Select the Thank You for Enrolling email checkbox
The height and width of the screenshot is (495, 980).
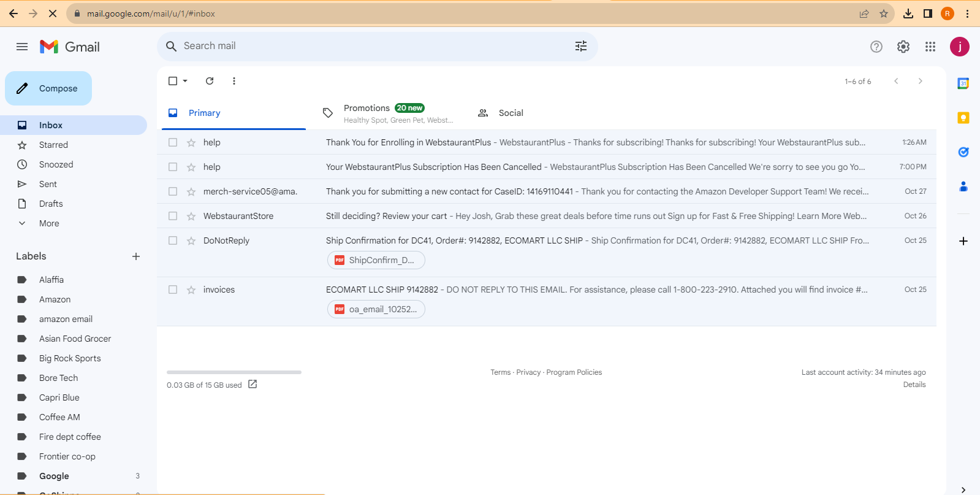pyautogui.click(x=173, y=142)
